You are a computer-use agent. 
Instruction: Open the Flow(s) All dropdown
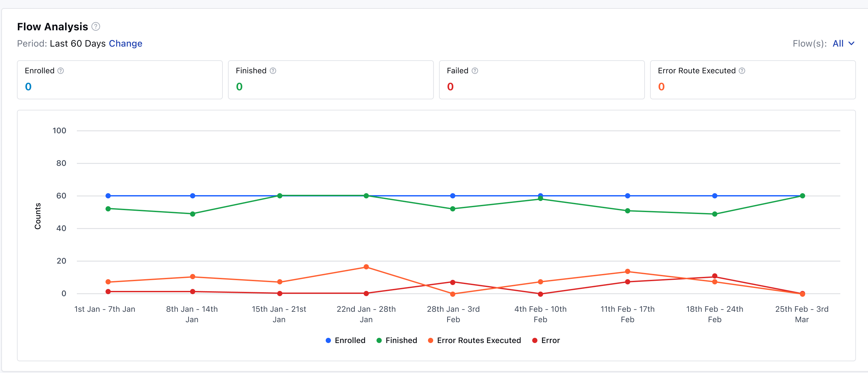(838, 43)
